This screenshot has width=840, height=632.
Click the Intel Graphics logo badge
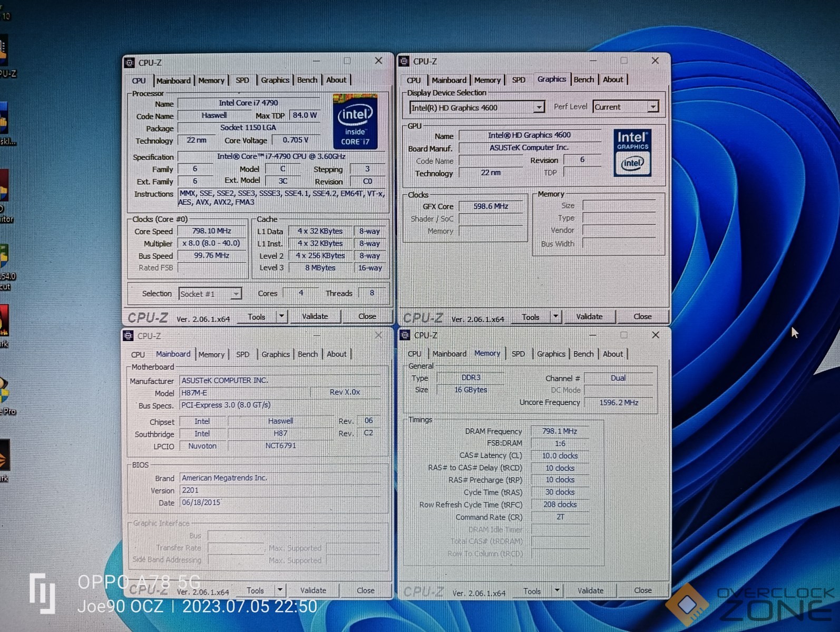[632, 153]
